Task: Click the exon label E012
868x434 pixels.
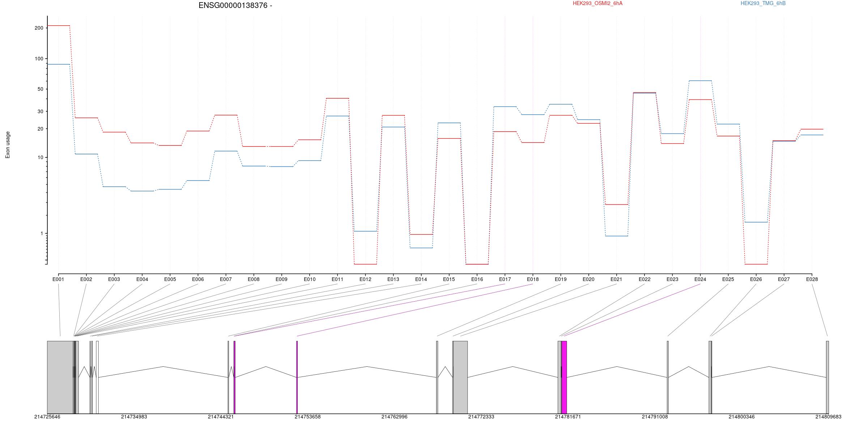Action: (x=365, y=279)
